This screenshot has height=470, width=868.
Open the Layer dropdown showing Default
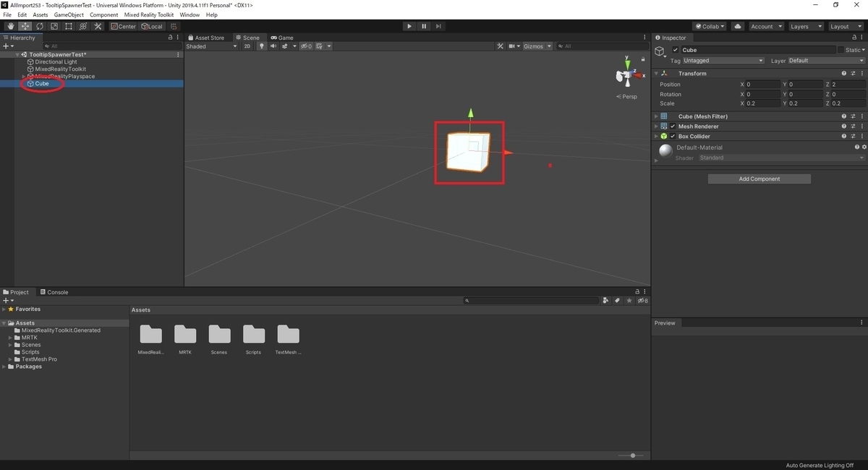[x=826, y=61]
